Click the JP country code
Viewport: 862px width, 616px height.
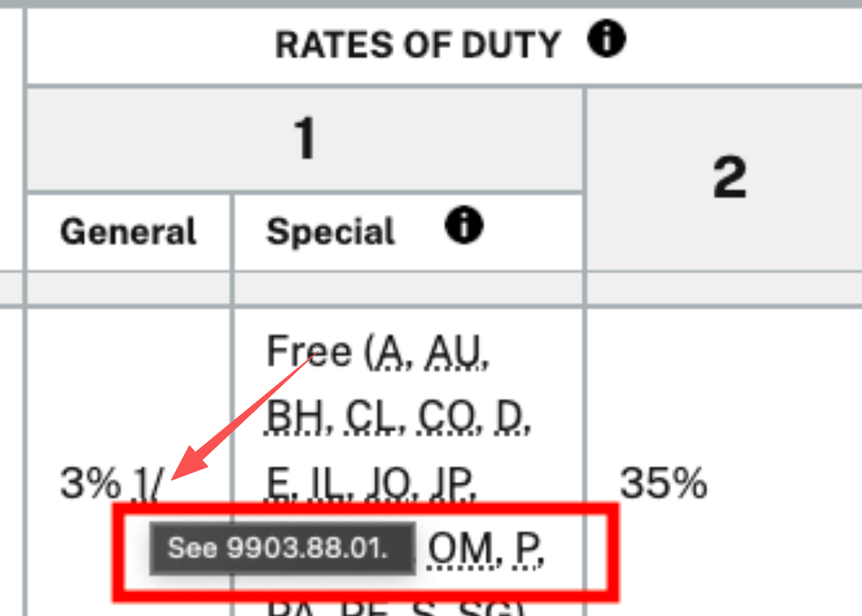pyautogui.click(x=454, y=483)
